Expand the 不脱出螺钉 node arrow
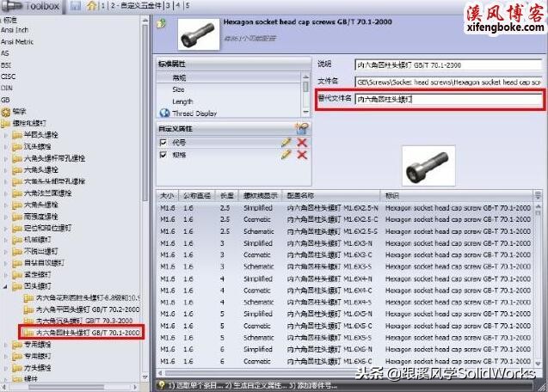 5,252
